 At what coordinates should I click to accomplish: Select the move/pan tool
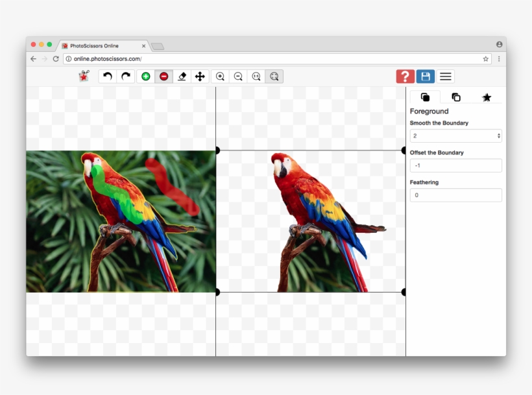click(200, 77)
